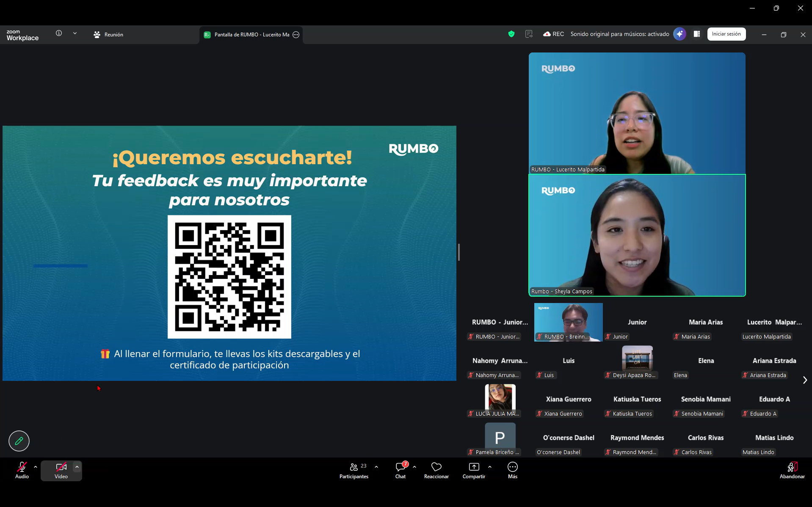
Task: Expand video options arrow next to Video
Action: coord(77,467)
